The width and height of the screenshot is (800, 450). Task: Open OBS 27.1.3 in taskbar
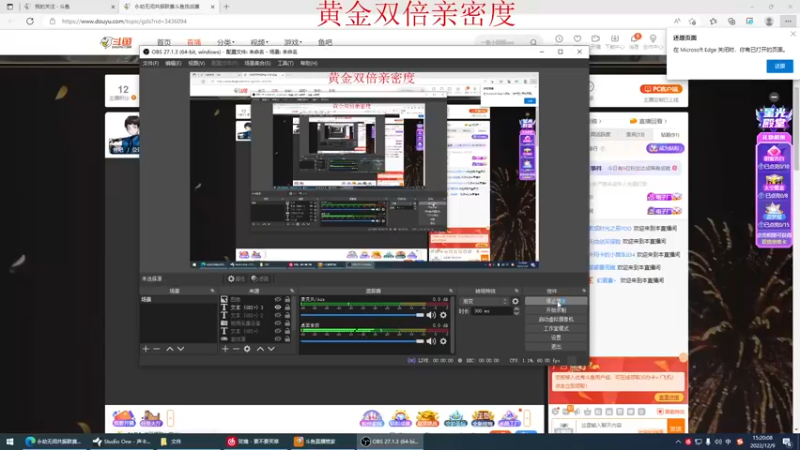pos(390,441)
